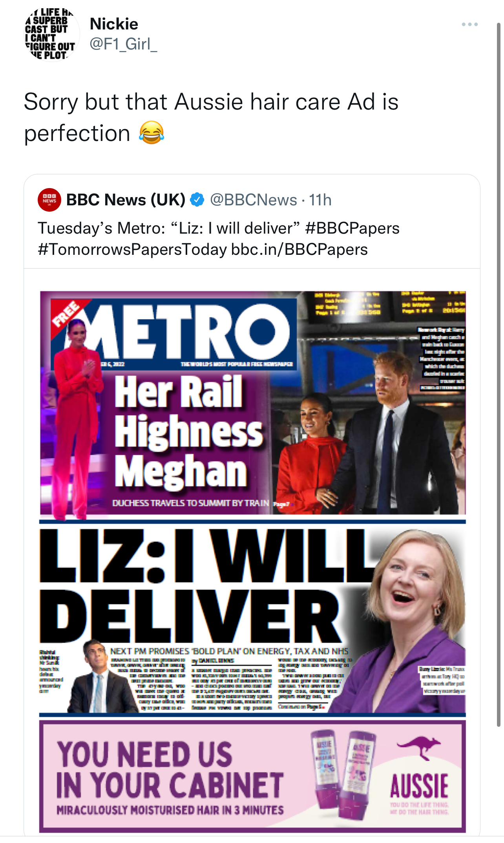Open the Nickie display name
This screenshot has height=843, width=504.
(x=114, y=24)
